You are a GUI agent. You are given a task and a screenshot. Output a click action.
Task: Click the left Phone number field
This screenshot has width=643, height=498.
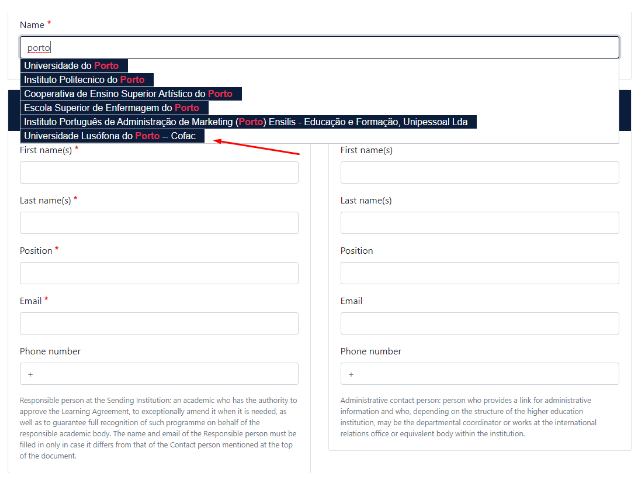159,374
